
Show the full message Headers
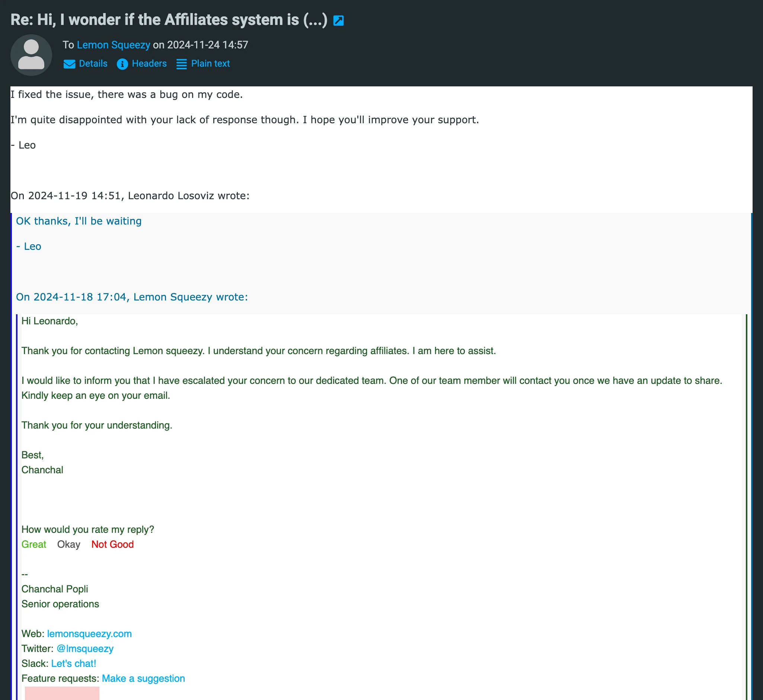(x=149, y=64)
